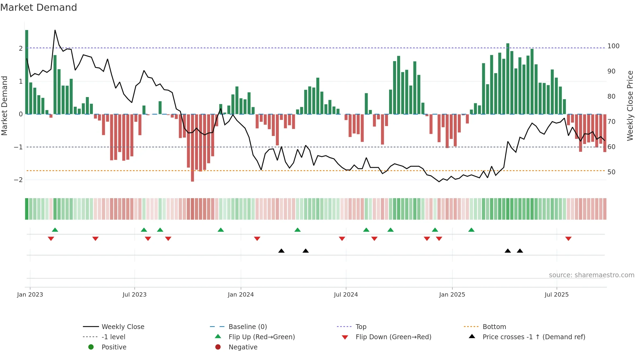The height and width of the screenshot is (362, 644).
Task: Toggle Price crosses -1 legend entry
Action: point(527,337)
